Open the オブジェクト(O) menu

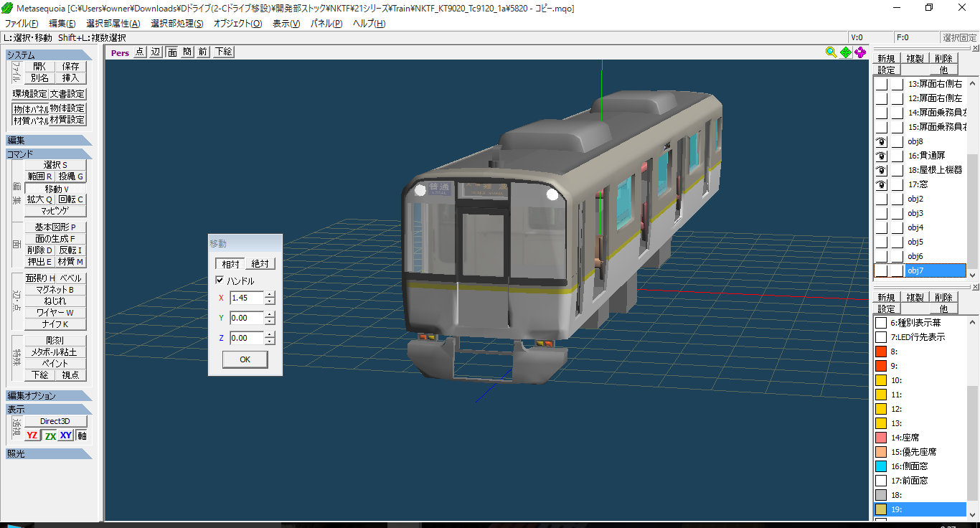coord(237,24)
